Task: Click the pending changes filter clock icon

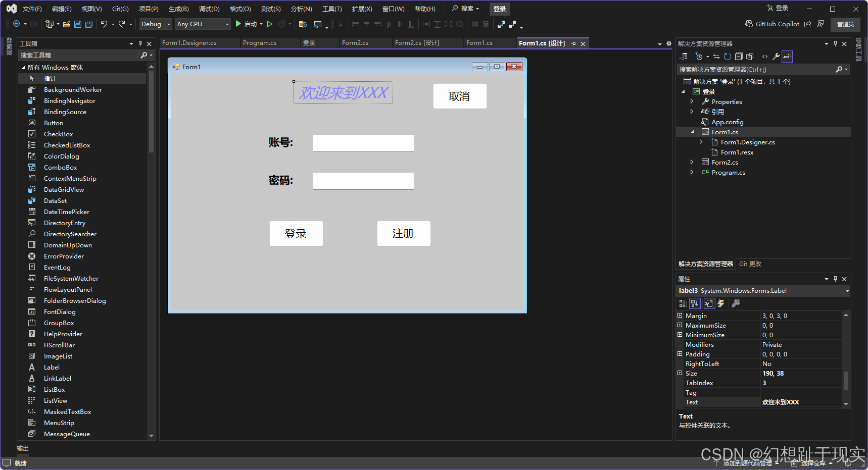Action: click(699, 57)
